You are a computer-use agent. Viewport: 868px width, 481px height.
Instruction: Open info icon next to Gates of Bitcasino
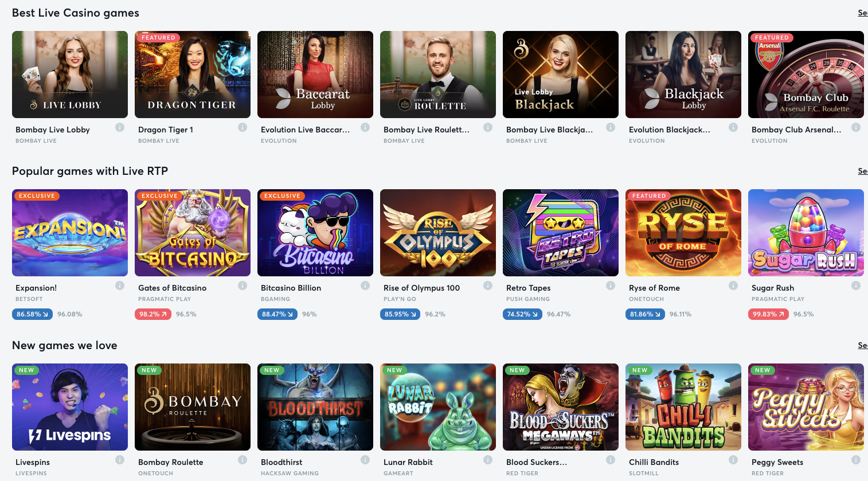[243, 286]
